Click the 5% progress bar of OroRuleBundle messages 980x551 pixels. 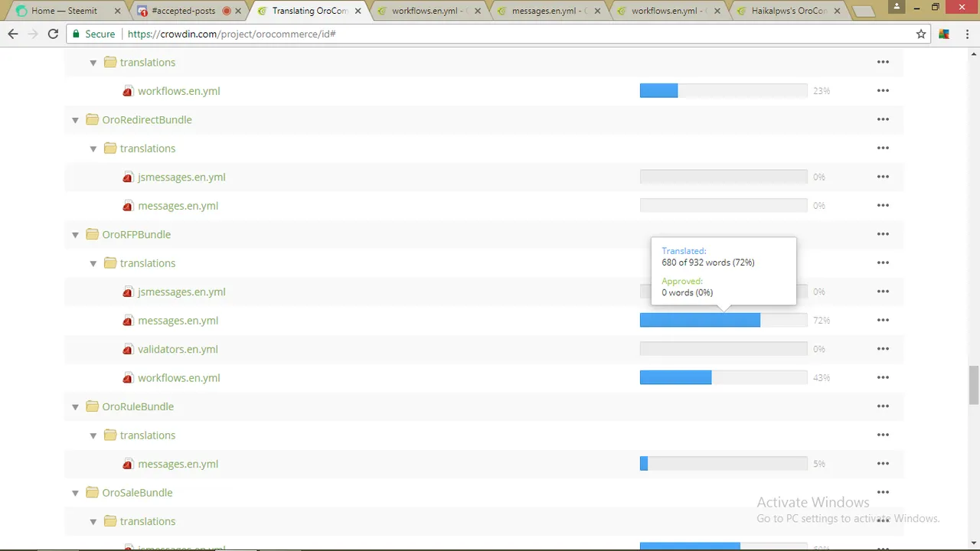pos(724,464)
